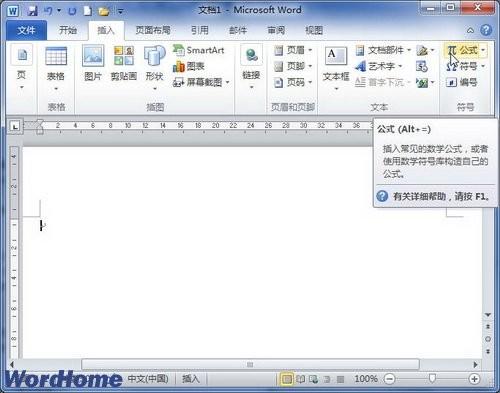This screenshot has width=500, height=393.
Task: Open the 符号 (Symbol) menu
Action: (x=465, y=66)
